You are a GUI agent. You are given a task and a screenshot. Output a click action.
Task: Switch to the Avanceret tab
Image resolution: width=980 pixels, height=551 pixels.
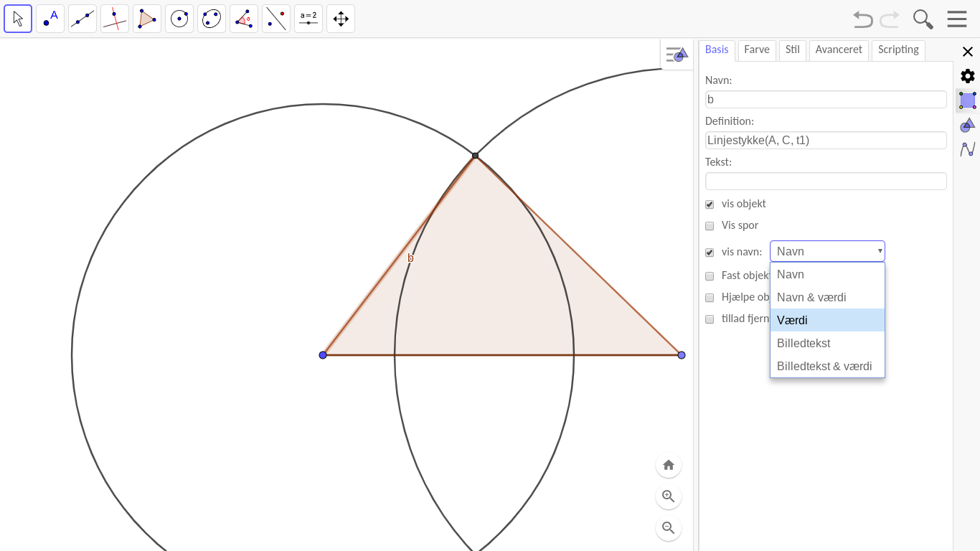[x=839, y=50]
